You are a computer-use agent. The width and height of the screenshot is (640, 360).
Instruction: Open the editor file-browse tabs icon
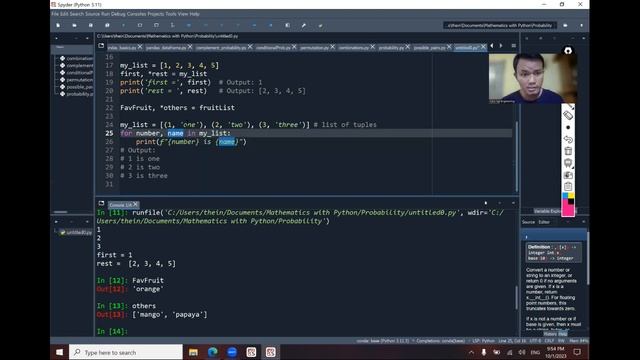tap(101, 46)
